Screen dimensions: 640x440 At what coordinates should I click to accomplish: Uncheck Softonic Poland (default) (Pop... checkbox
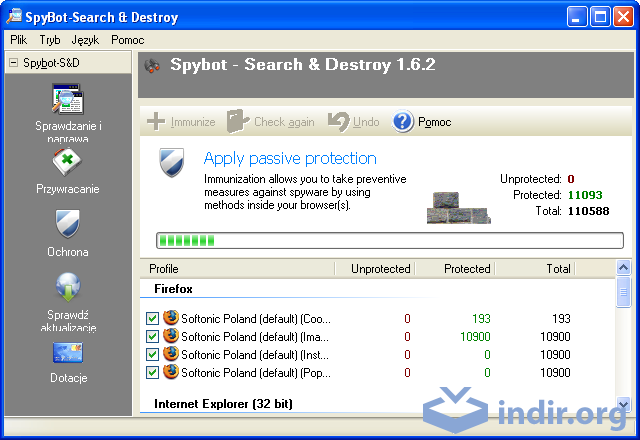point(152,372)
